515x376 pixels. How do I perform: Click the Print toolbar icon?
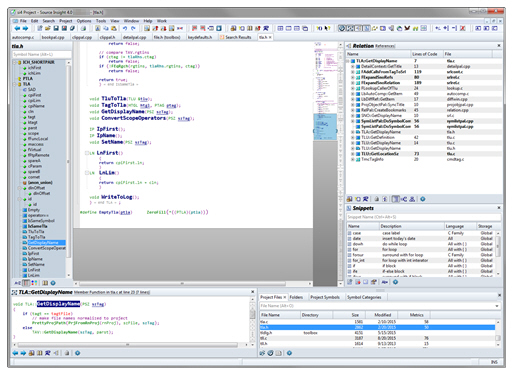pyautogui.click(x=83, y=29)
